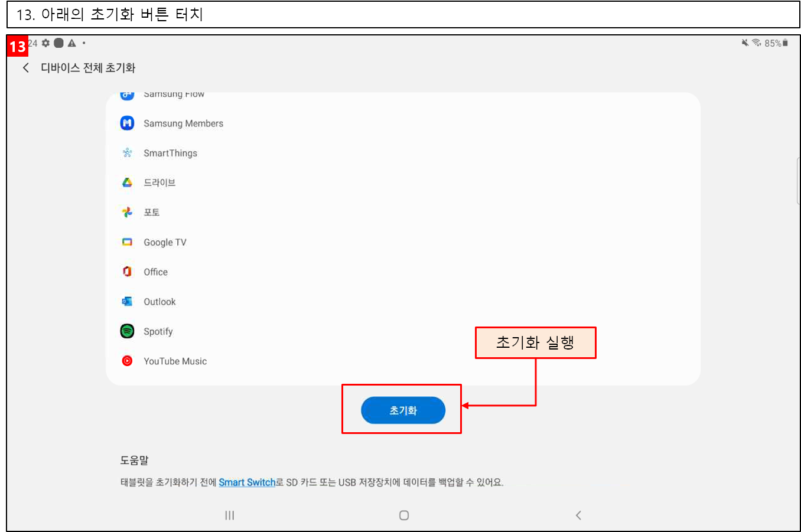801x532 pixels.
Task: Tap the YouTube Music icon
Action: click(127, 361)
